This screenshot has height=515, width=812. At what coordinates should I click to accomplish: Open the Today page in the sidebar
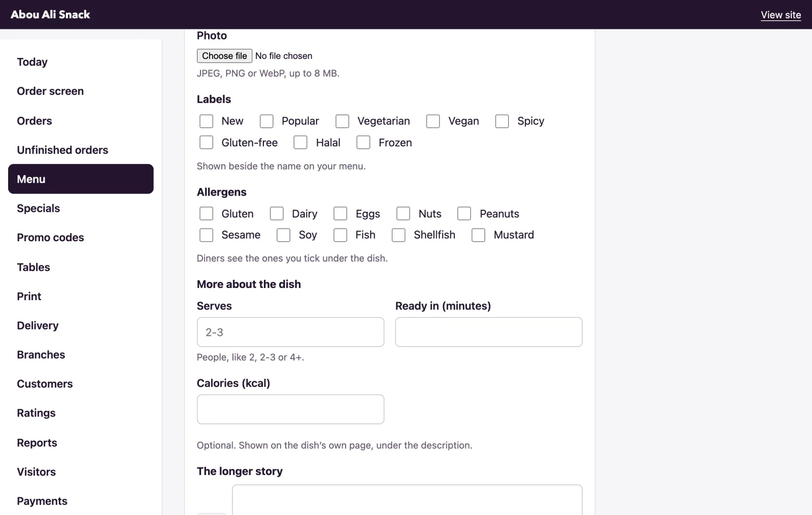tap(81, 62)
